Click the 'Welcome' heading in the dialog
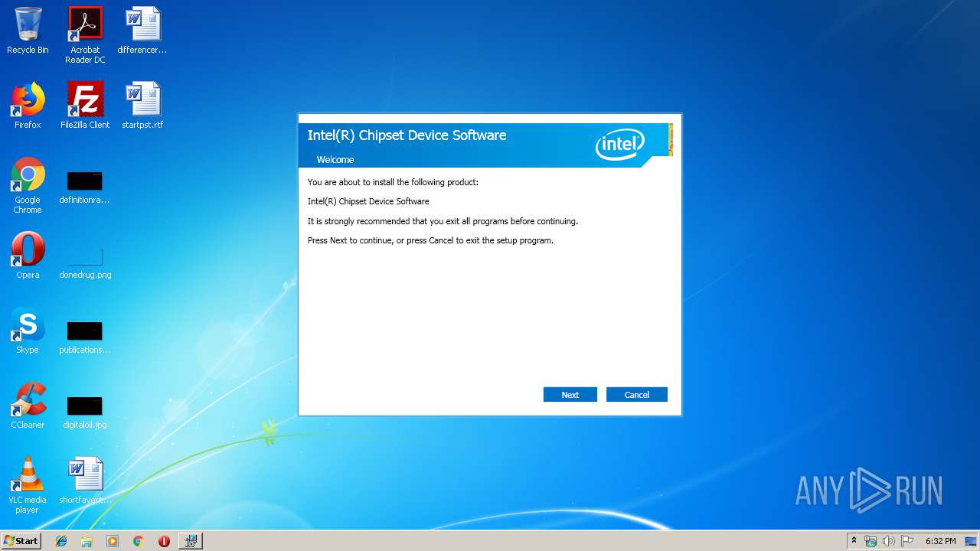The height and width of the screenshot is (551, 980). tap(335, 160)
